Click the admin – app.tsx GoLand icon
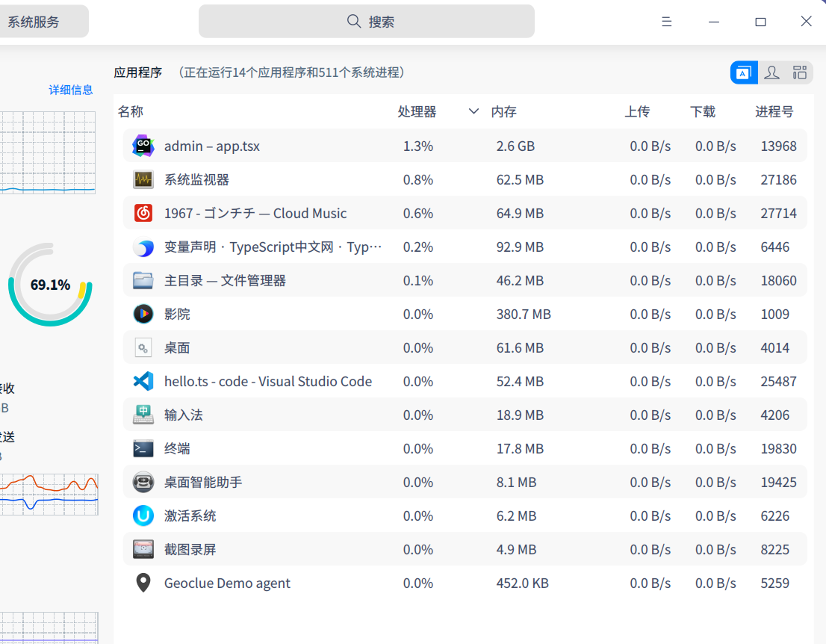The width and height of the screenshot is (826, 644). (x=143, y=146)
